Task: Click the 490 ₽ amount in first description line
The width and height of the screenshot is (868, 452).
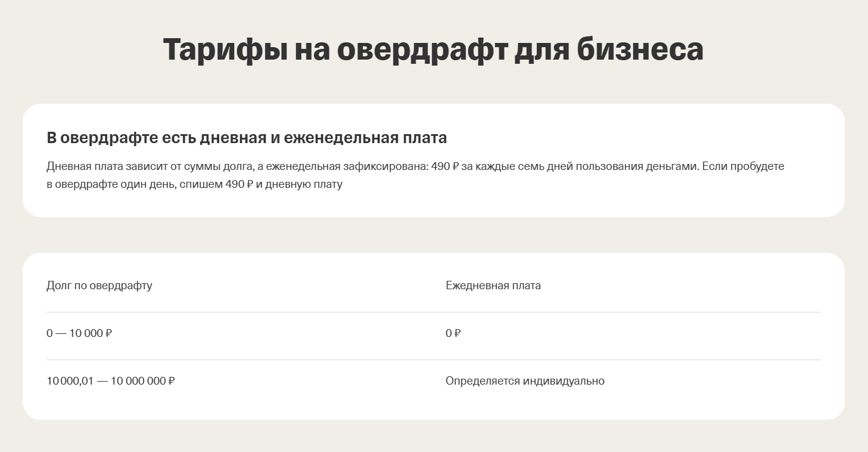Action: click(x=444, y=166)
